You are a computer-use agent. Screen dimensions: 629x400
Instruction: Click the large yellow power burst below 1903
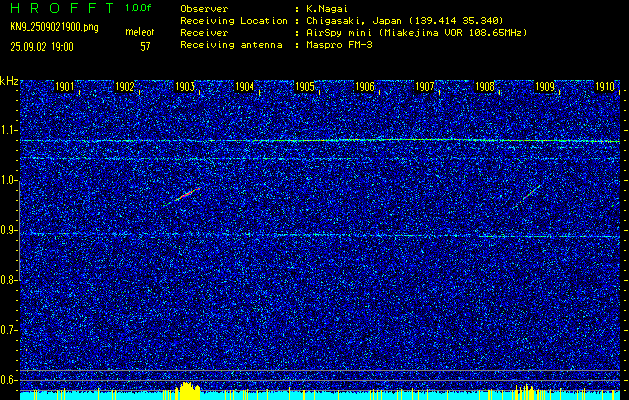[x=188, y=390]
